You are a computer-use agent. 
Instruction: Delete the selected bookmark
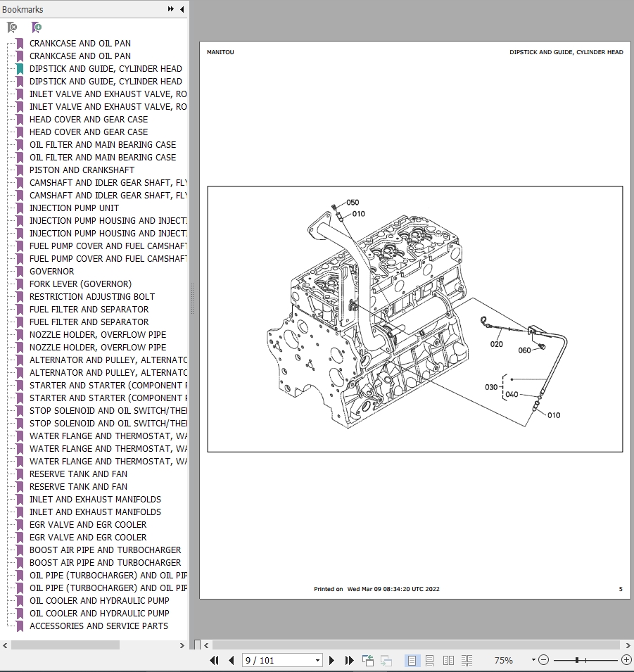11,27
